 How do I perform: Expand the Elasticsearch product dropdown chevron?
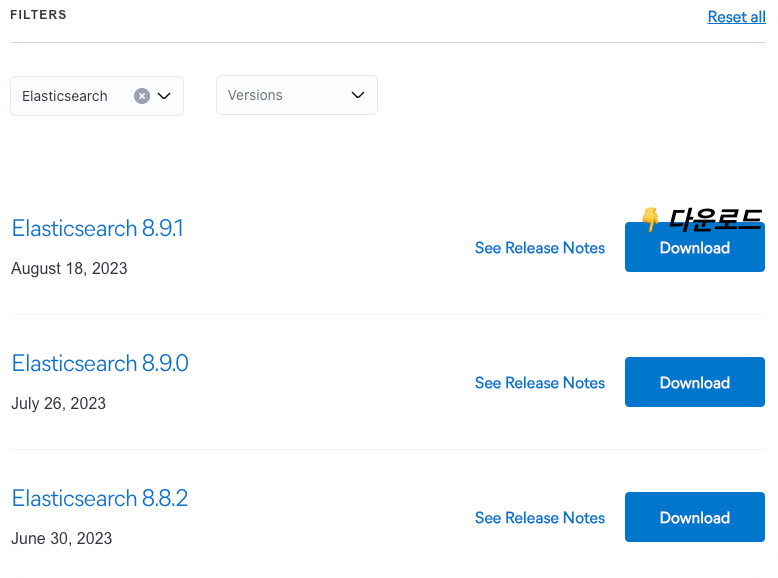click(164, 96)
